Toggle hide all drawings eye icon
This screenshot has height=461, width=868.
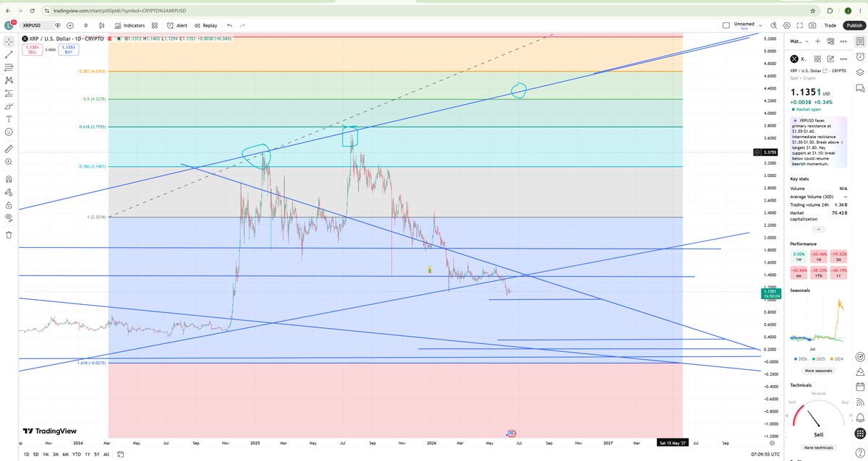9,217
